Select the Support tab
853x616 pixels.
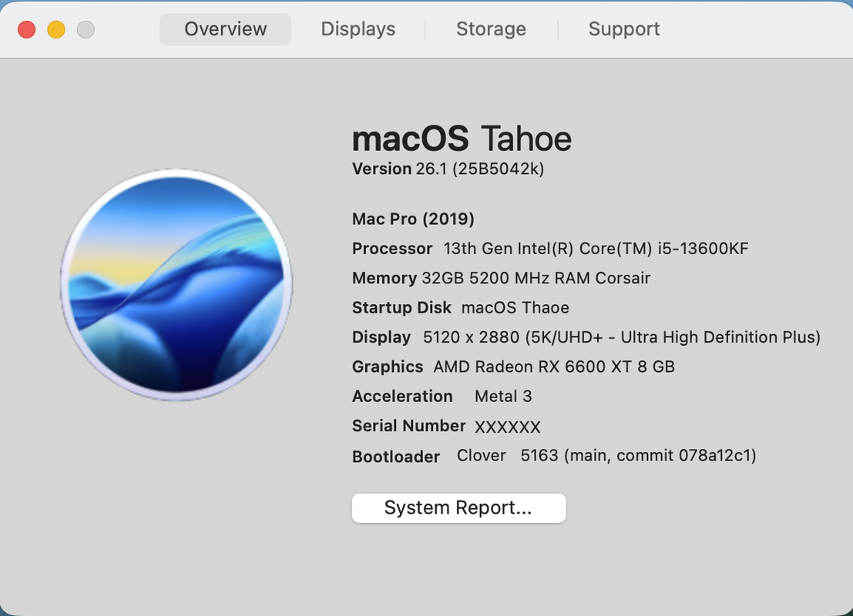624,28
